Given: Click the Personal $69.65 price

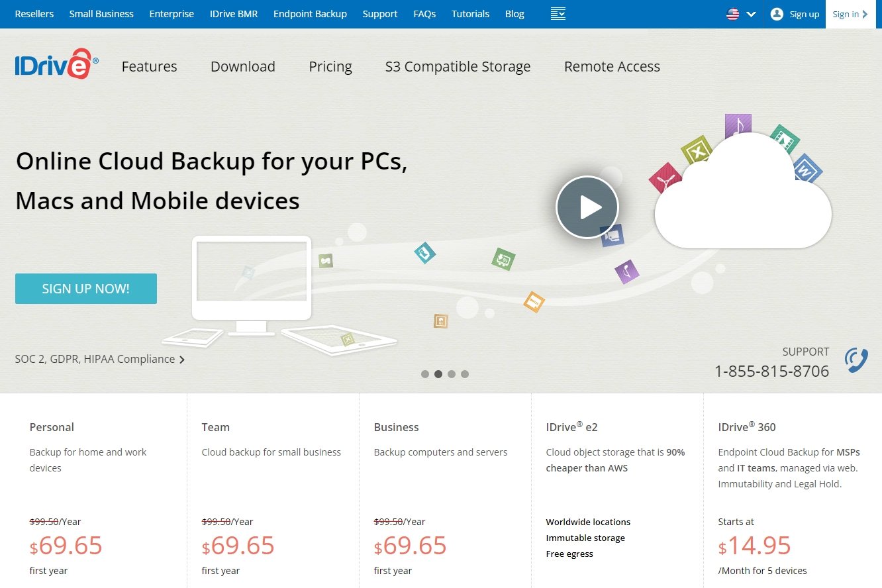Looking at the screenshot, I should (66, 546).
